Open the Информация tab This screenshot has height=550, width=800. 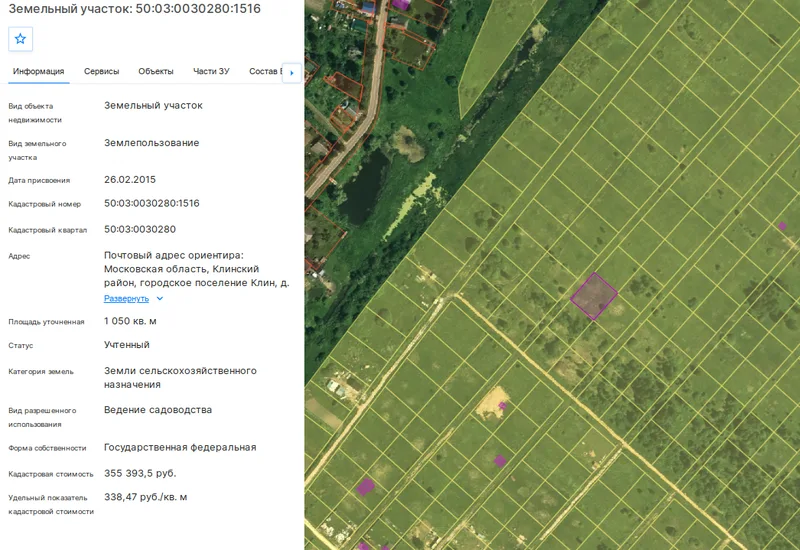39,71
